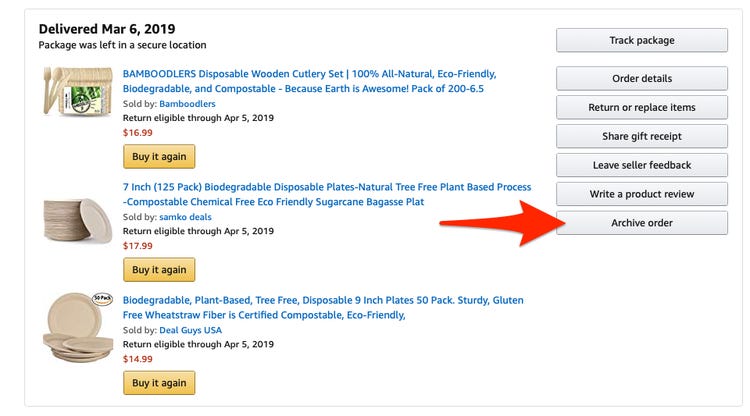
Task: Click the $16.99 cutlery price
Action: tap(137, 131)
